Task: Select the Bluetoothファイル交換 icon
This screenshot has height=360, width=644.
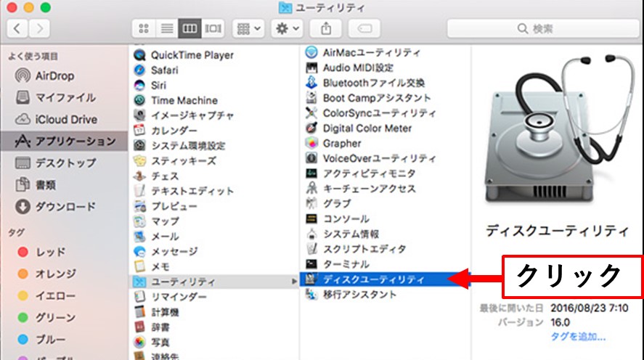Action: pyautogui.click(x=311, y=83)
